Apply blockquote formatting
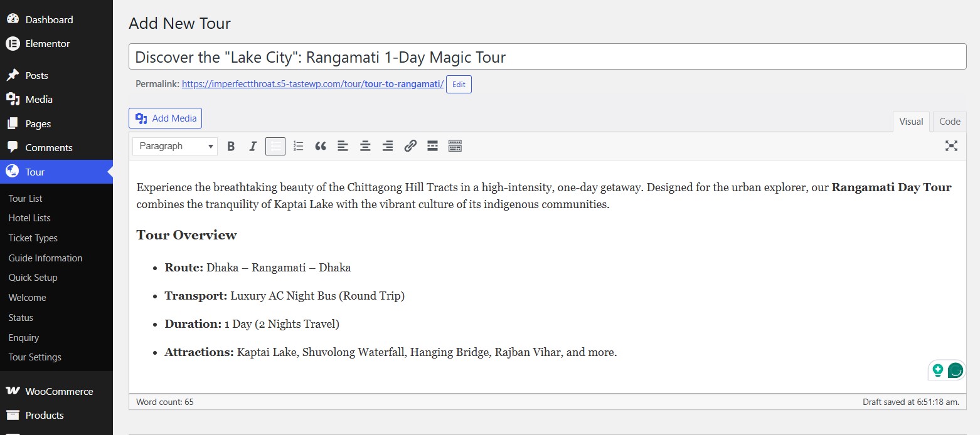The width and height of the screenshot is (980, 435). click(x=321, y=146)
